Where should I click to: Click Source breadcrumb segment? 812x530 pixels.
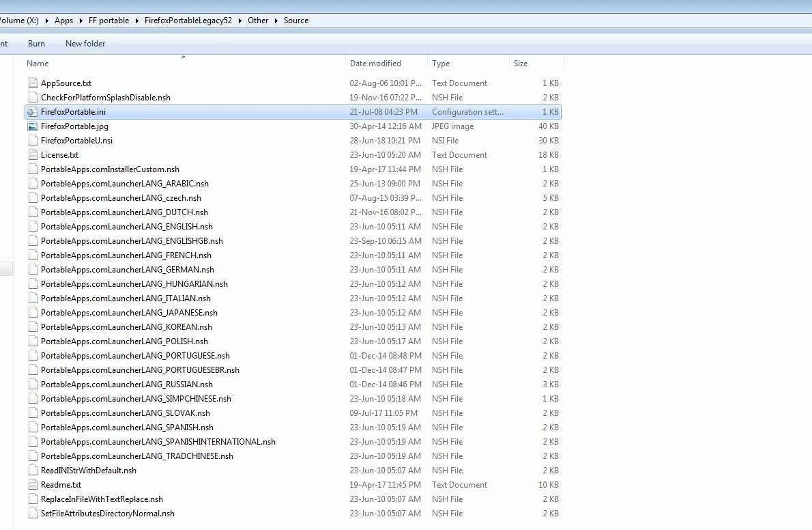click(296, 20)
